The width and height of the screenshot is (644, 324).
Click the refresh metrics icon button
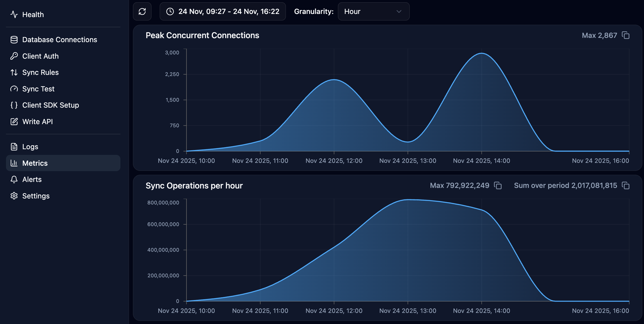(142, 11)
